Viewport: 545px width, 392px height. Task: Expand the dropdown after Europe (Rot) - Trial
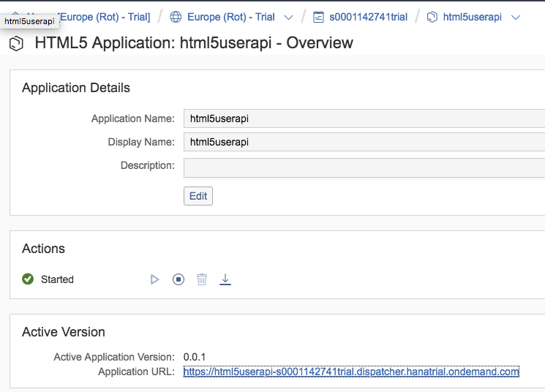(x=288, y=17)
